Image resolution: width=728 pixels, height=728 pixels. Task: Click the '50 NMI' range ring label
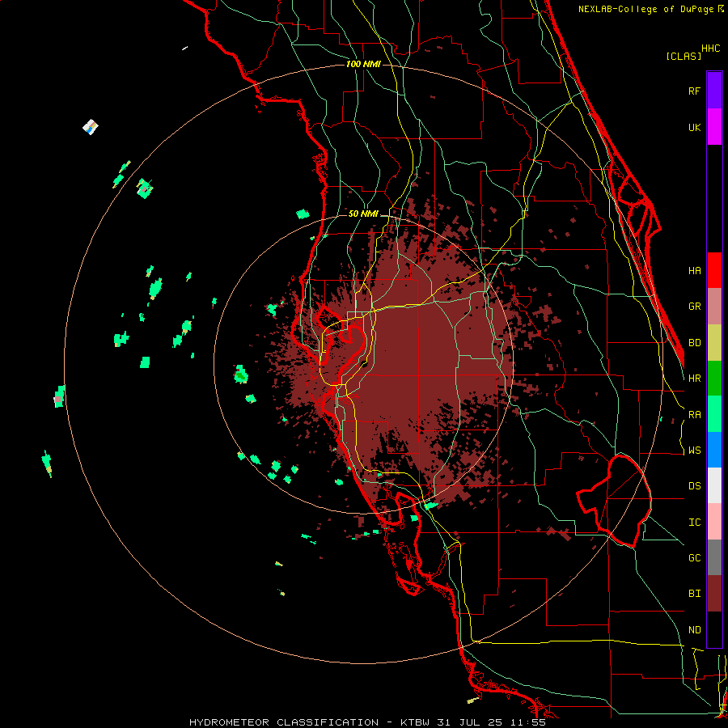(363, 214)
